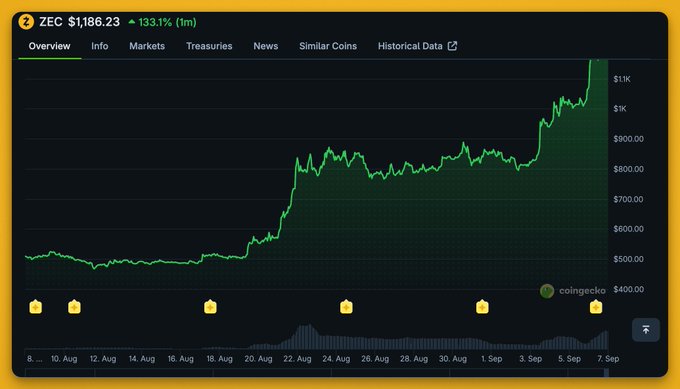Click the $500.00 axis label
This screenshot has height=389, width=680.
[628, 259]
